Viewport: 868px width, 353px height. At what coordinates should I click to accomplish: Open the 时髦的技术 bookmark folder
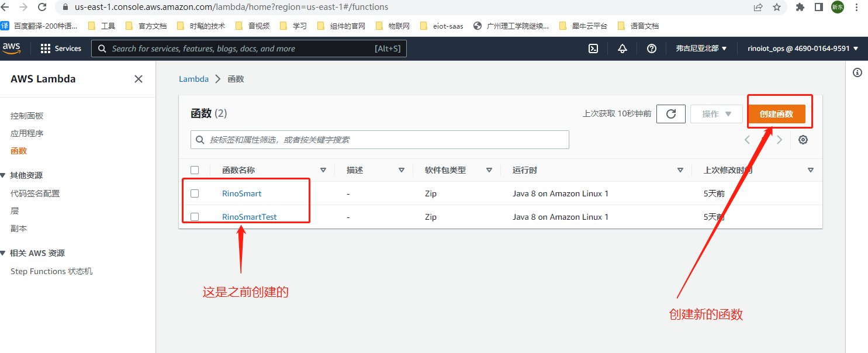(200, 26)
